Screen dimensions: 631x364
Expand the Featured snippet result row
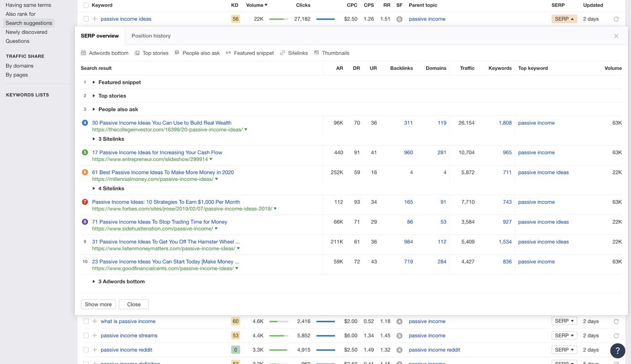pyautogui.click(x=94, y=82)
